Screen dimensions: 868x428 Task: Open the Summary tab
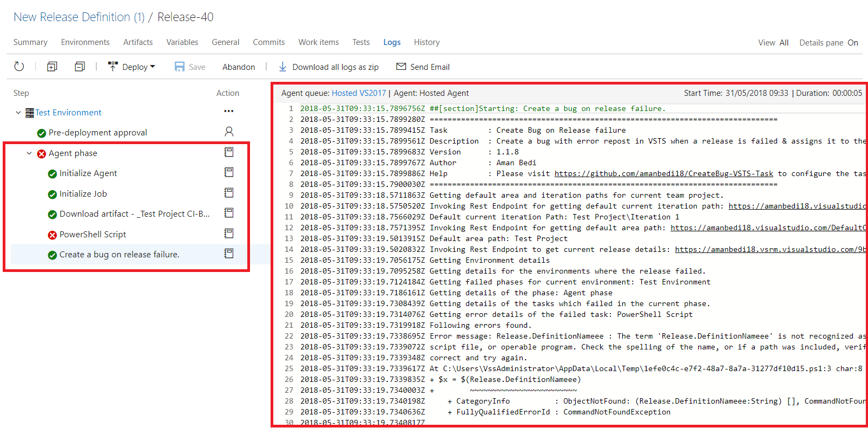(x=30, y=42)
